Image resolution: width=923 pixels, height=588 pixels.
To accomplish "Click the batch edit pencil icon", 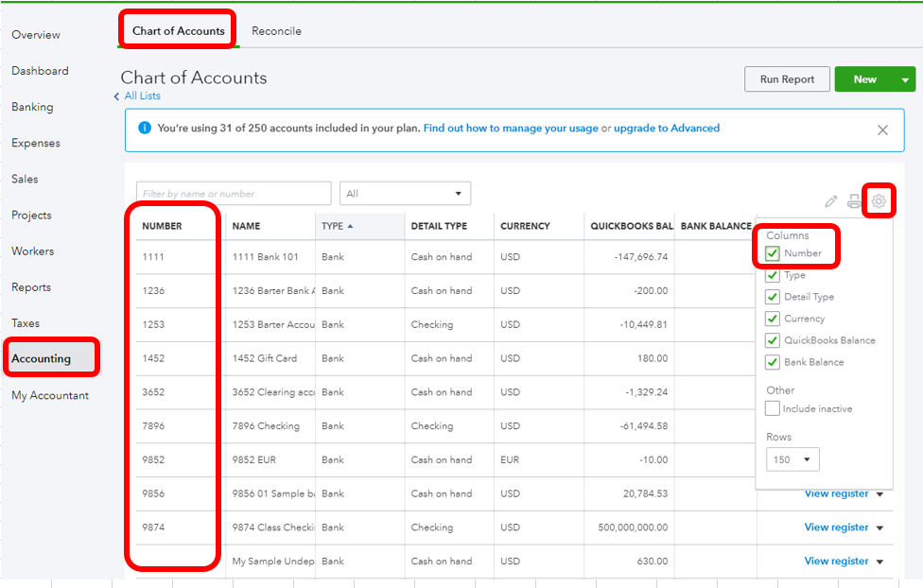I will (x=830, y=202).
